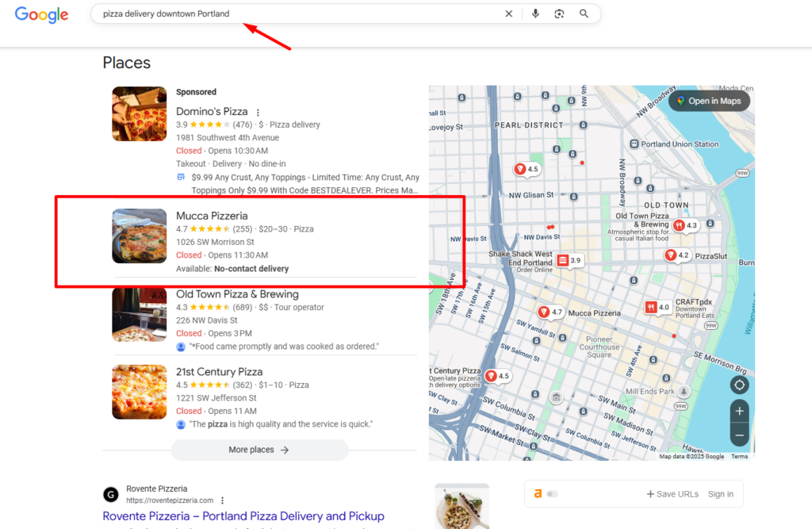Screen dimensions: 812x529
Task: Click the More places button
Action: [x=260, y=450]
